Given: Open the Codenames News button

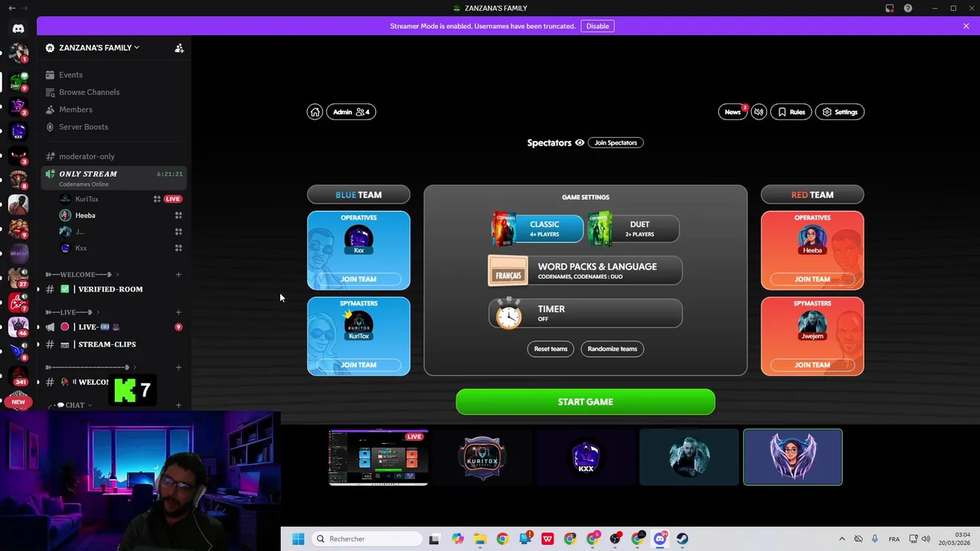Looking at the screenshot, I should [733, 112].
